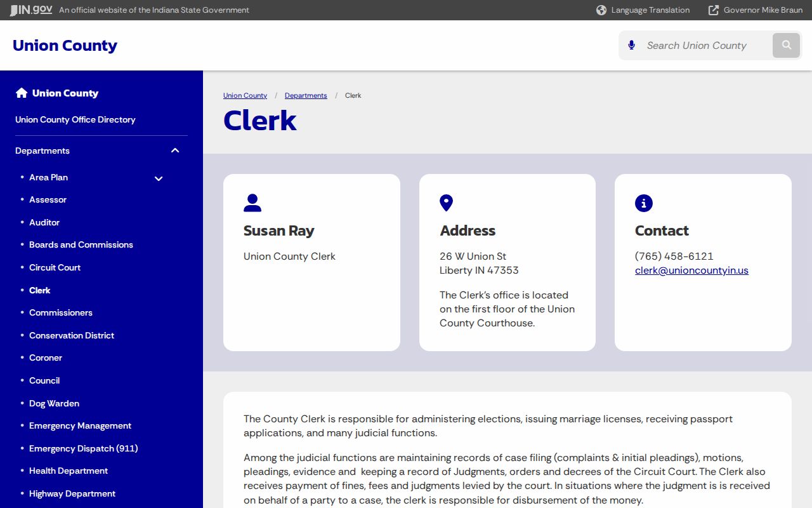Screen dimensions: 812x508
Task: Click the microphone voice search icon
Action: tap(631, 45)
